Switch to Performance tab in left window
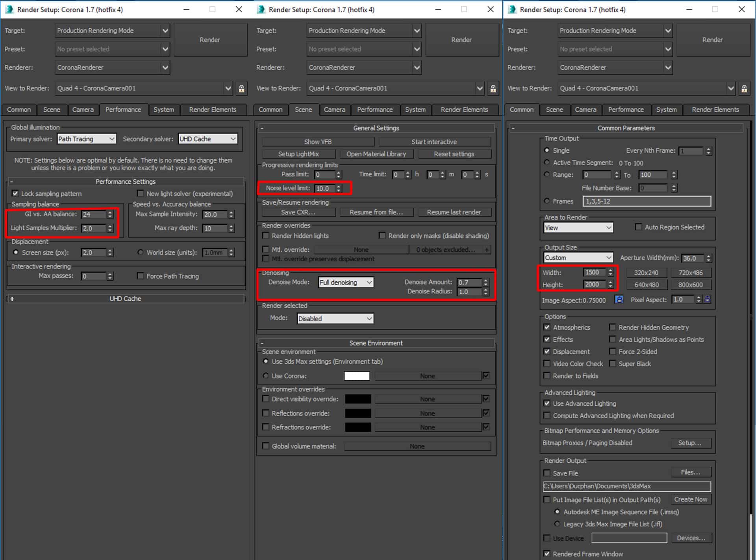Screen dimensions: 756x560 (123, 110)
